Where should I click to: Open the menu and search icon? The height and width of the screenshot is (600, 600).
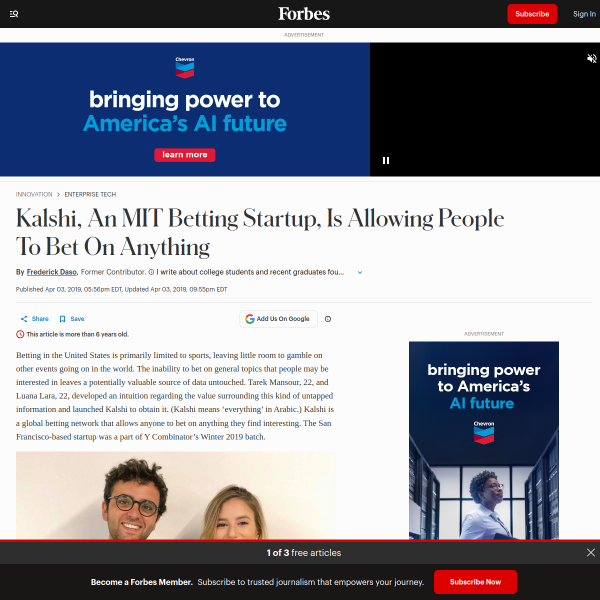pyautogui.click(x=14, y=14)
